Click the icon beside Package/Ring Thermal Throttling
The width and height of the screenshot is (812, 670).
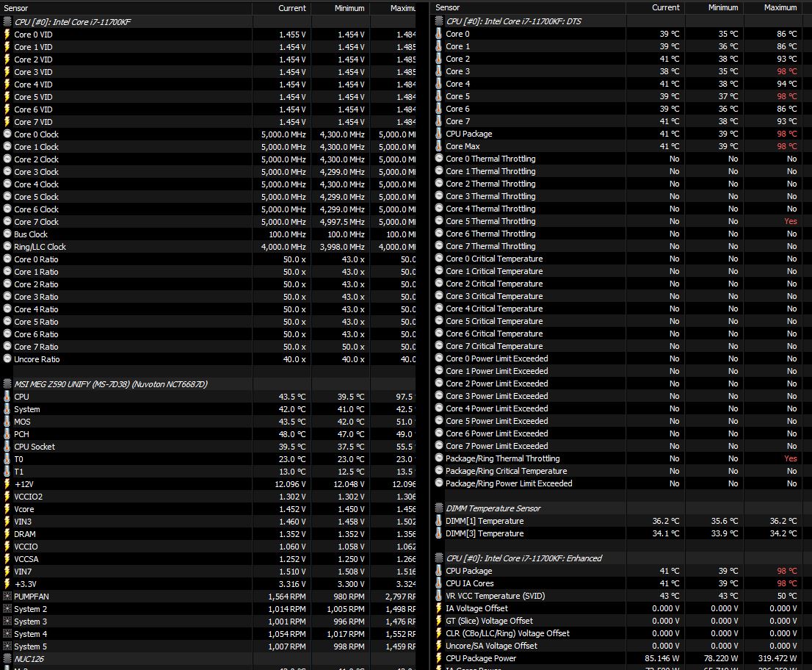439,458
